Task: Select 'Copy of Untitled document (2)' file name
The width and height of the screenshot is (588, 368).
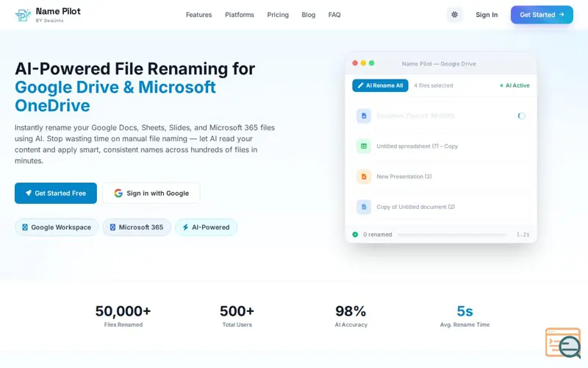Action: click(415, 207)
